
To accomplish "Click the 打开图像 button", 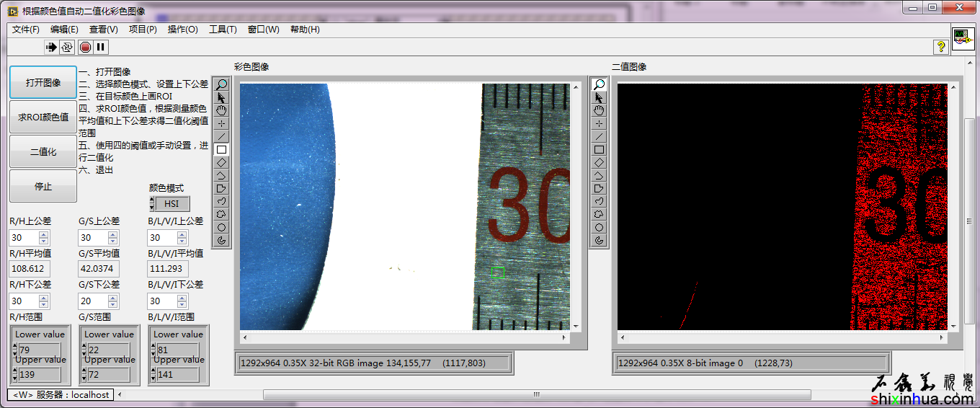I will pyautogui.click(x=43, y=83).
